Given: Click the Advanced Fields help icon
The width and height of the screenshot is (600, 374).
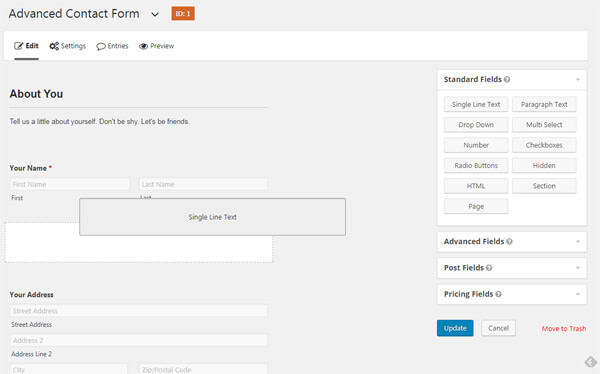Looking at the screenshot, I should coord(509,242).
